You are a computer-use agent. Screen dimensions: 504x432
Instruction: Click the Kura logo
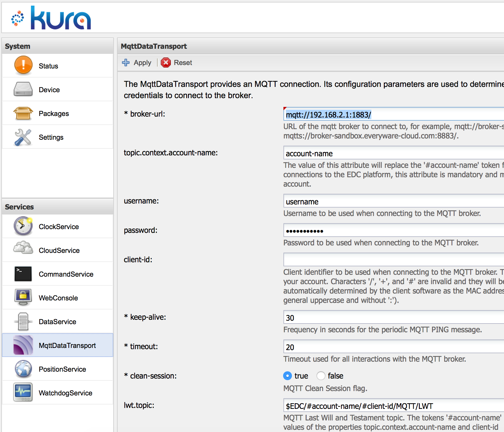pos(52,18)
